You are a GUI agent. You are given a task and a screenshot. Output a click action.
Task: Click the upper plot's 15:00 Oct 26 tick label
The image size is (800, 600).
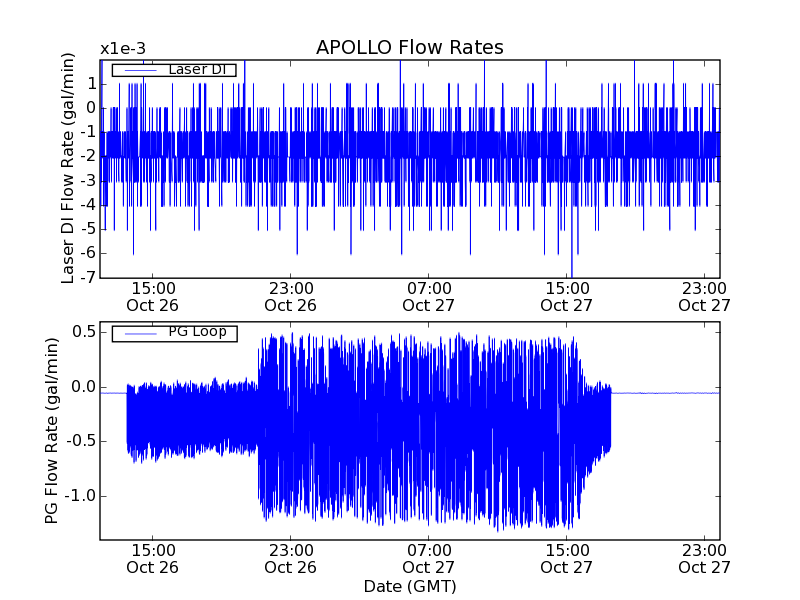coord(152,296)
